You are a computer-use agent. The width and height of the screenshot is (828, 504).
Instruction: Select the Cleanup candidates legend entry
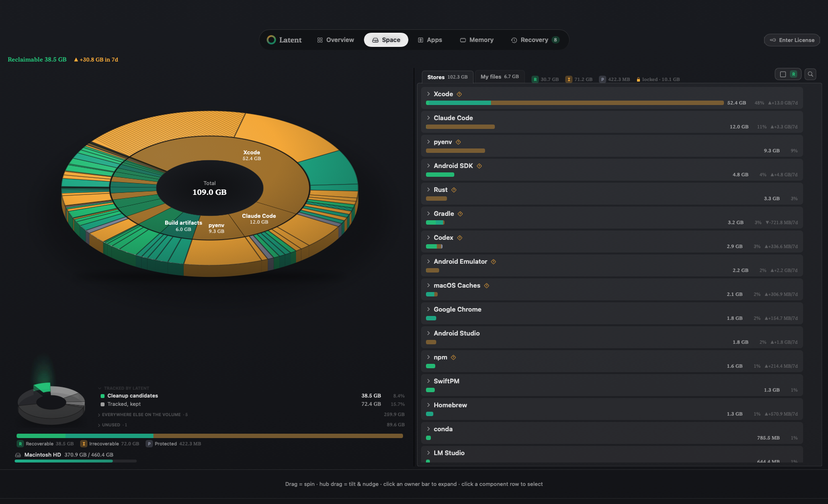pyautogui.click(x=132, y=396)
